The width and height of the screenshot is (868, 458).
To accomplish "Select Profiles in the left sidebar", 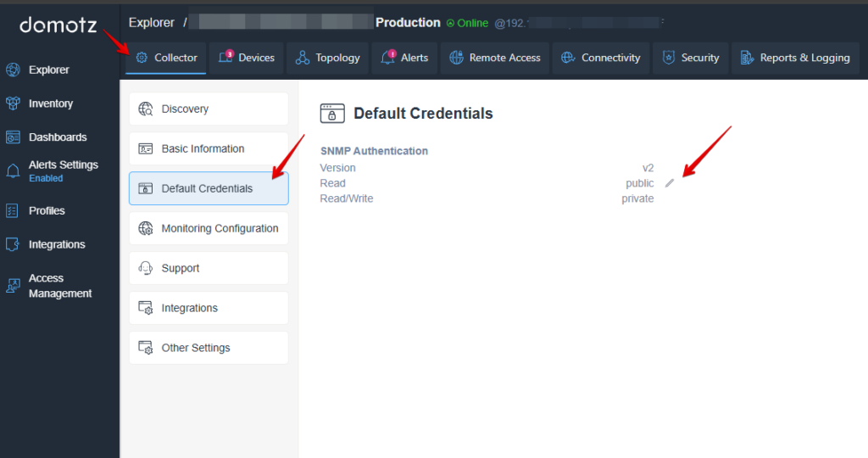I will (x=46, y=210).
